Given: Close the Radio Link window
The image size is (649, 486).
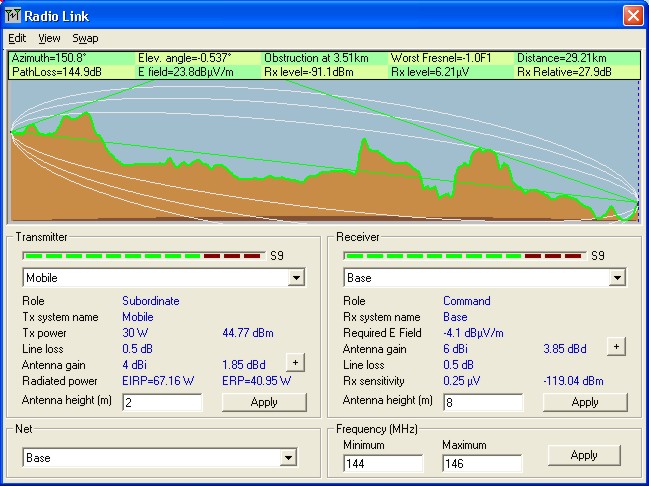Looking at the screenshot, I should click(633, 16).
